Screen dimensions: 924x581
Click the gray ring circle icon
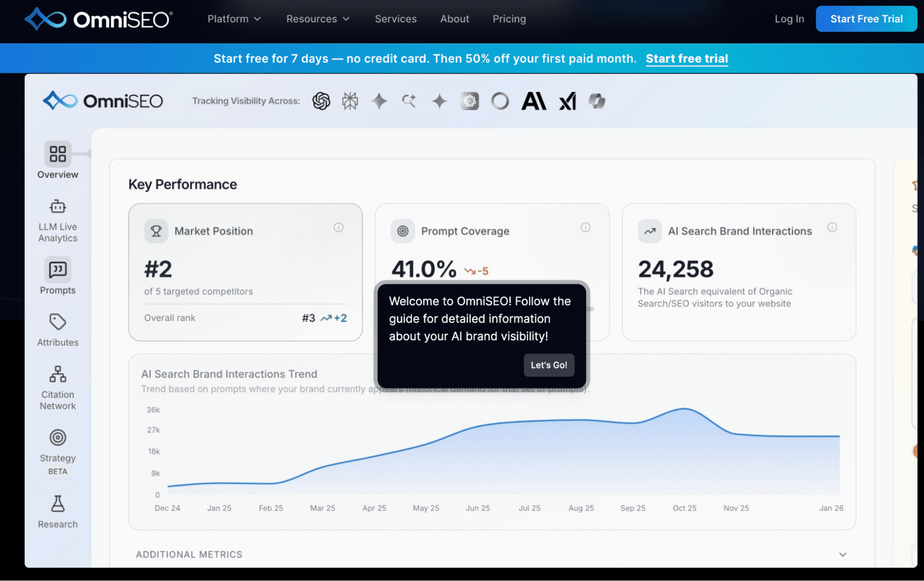click(500, 101)
